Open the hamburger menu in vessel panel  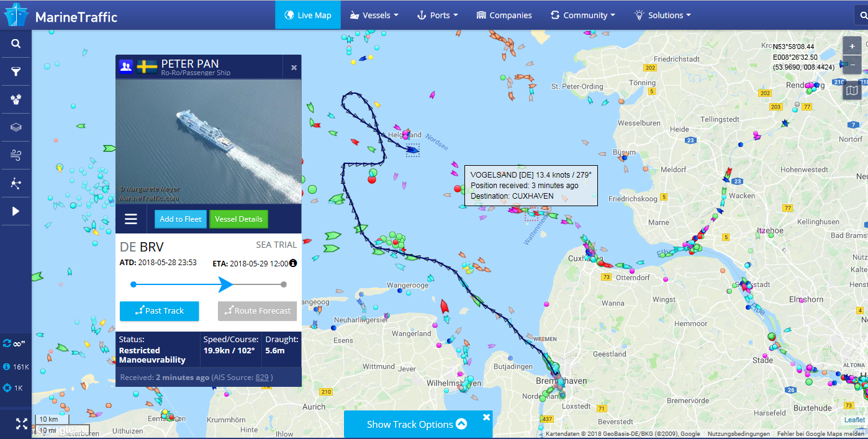point(131,219)
